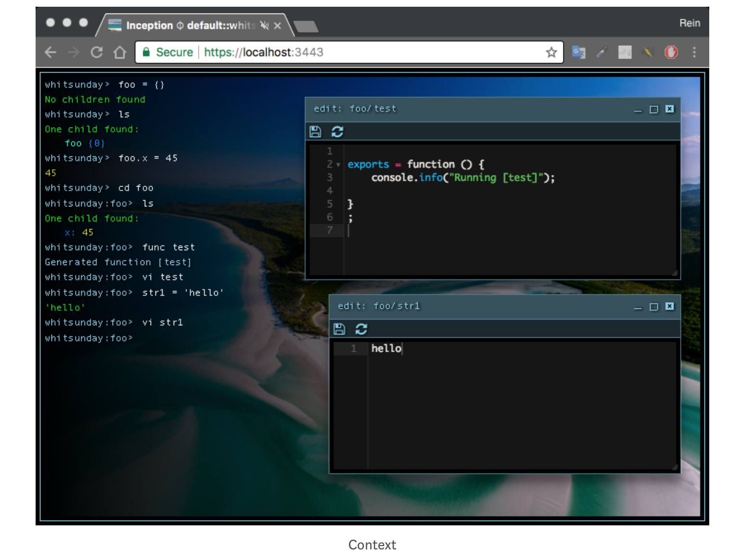Viewport: 741px width, 560px height.
Task: Mute the Inception tab via speaker icon
Action: [x=264, y=25]
